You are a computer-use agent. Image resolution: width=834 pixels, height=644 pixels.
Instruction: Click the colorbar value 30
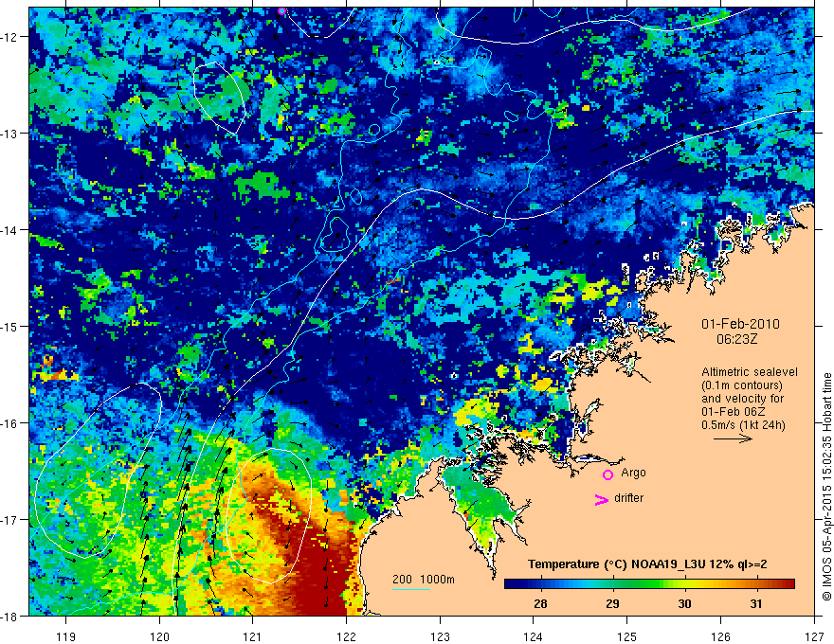(684, 603)
